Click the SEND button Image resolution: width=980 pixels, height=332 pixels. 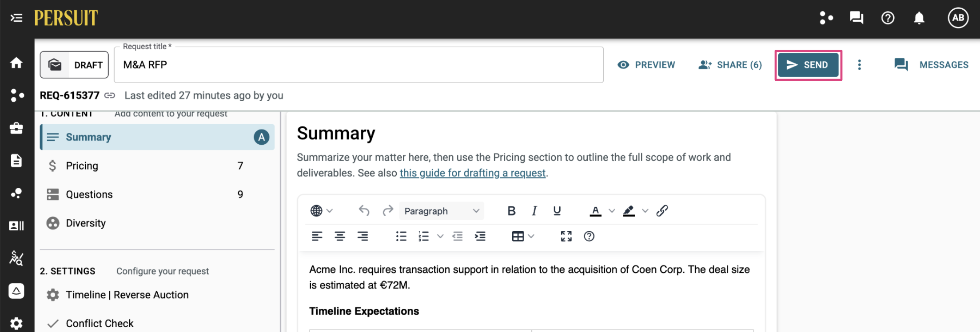pyautogui.click(x=808, y=65)
